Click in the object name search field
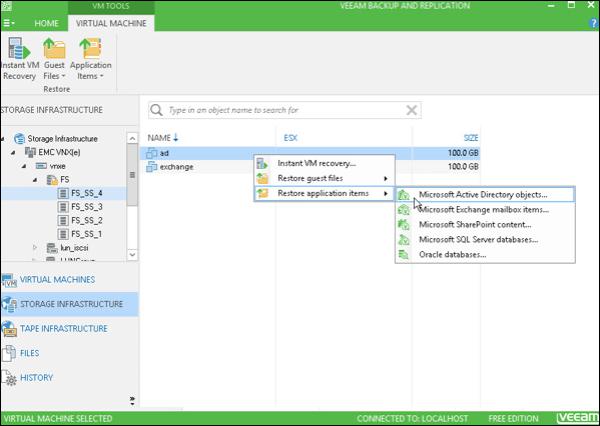The width and height of the screenshot is (600, 426). [285, 110]
